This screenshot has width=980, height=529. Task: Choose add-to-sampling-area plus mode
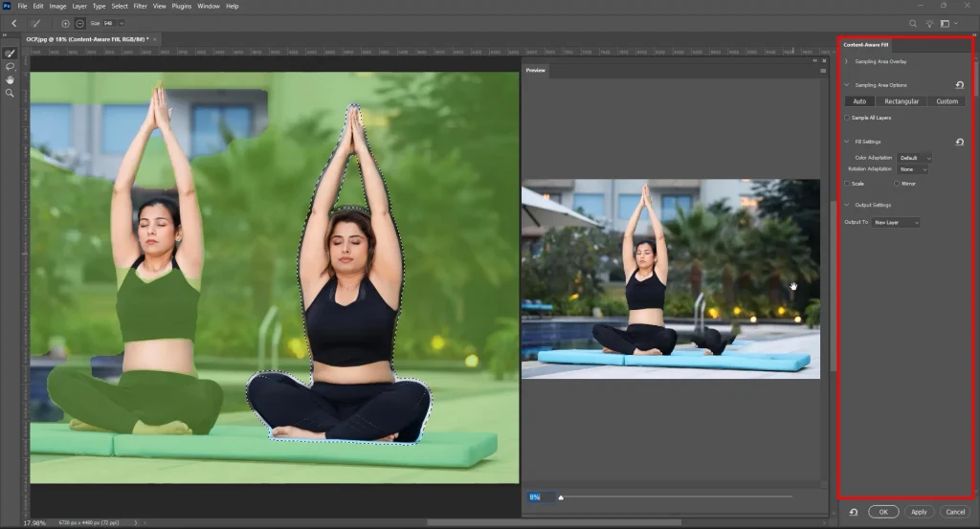[65, 23]
